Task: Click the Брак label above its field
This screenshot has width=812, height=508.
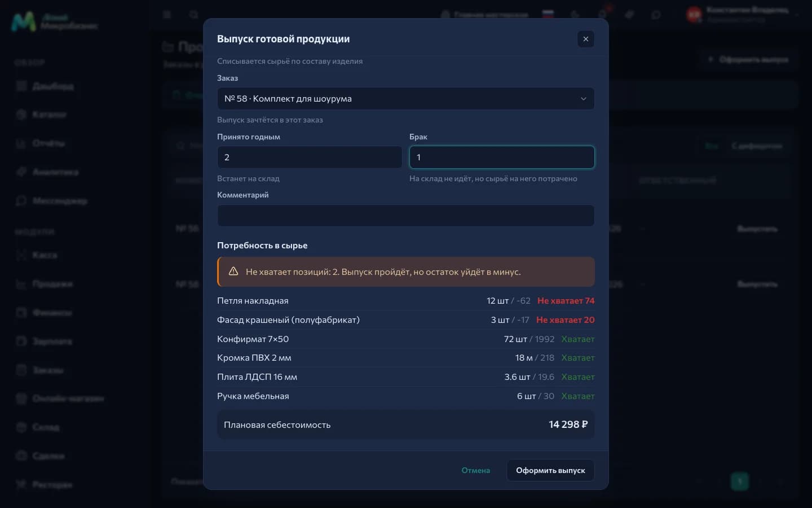Action: pos(418,137)
